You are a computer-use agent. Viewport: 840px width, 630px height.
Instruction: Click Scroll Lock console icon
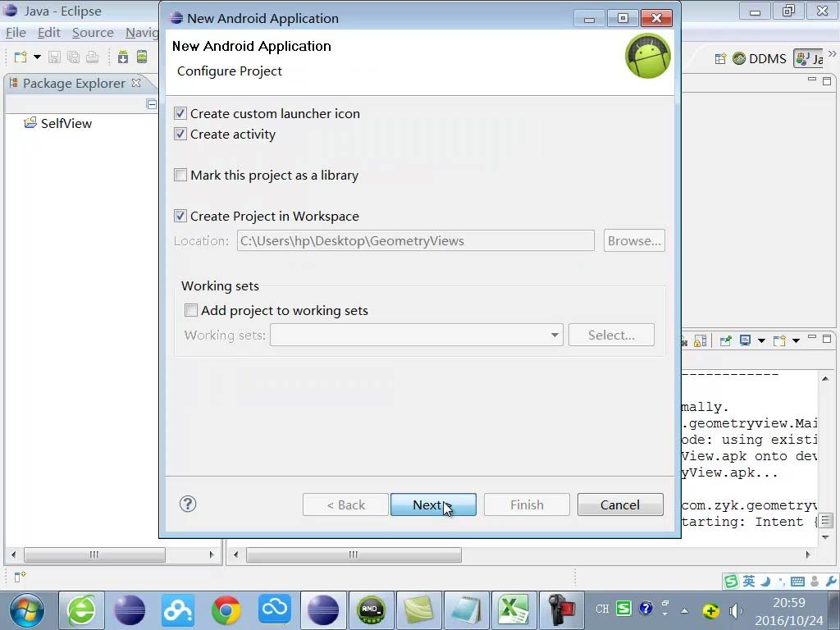click(701, 340)
